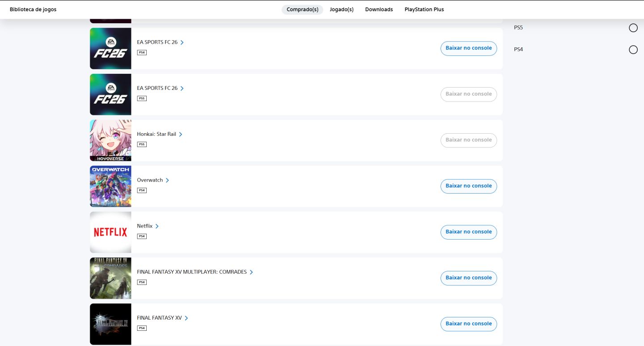Open EA SPORTS FC 26 title in PS5 row
644x346 pixels.
click(x=157, y=89)
